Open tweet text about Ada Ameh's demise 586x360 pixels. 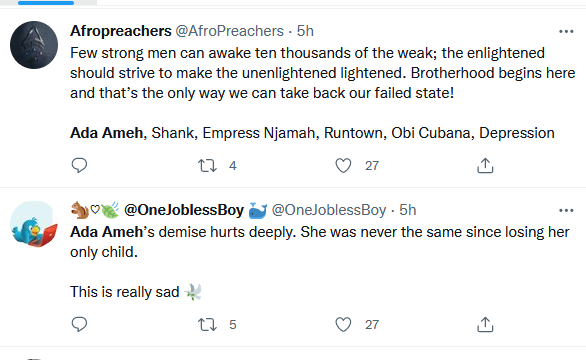pyautogui.click(x=320, y=242)
